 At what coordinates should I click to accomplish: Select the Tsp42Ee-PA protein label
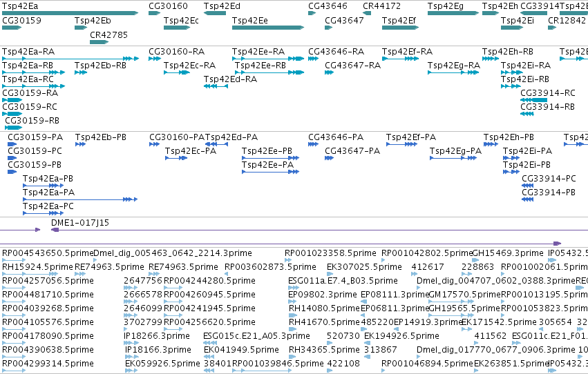[268, 165]
